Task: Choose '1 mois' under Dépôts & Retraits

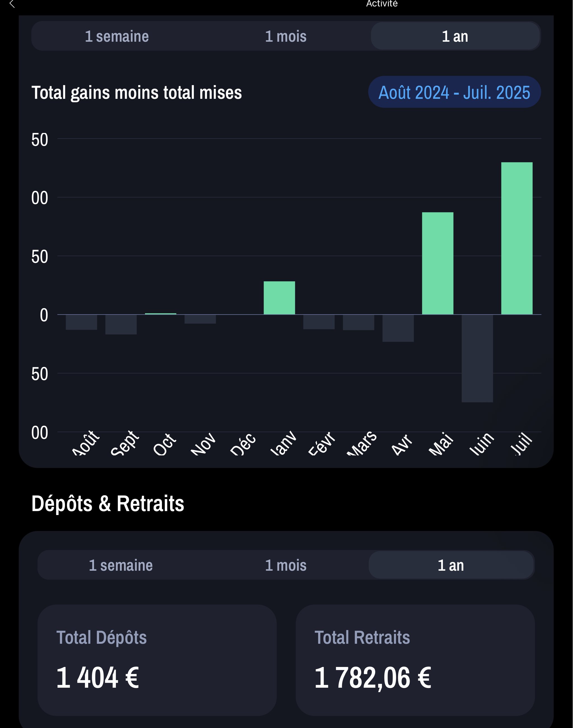Action: click(286, 565)
